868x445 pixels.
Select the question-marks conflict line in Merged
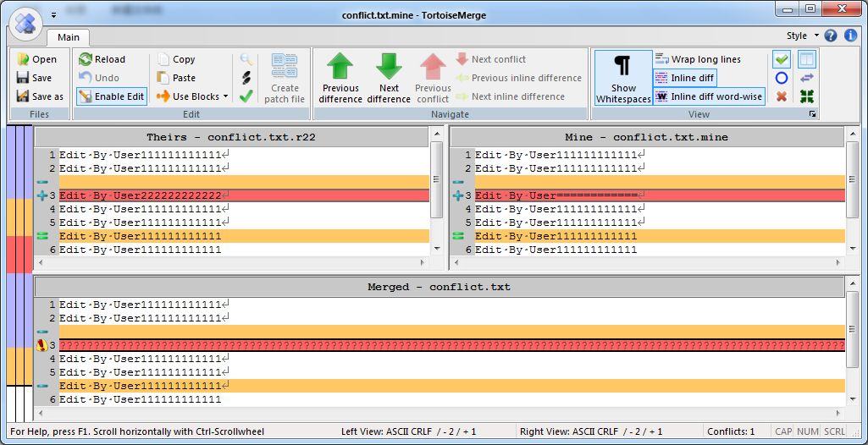click(x=451, y=345)
